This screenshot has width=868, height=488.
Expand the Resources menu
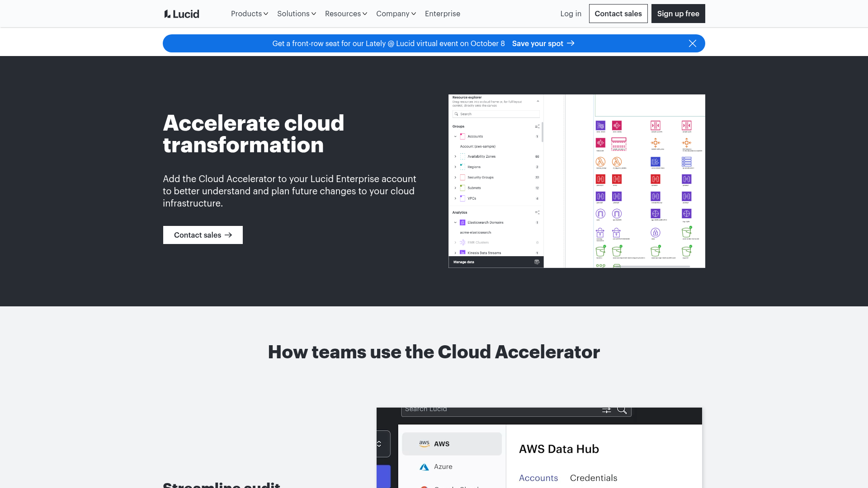click(346, 14)
